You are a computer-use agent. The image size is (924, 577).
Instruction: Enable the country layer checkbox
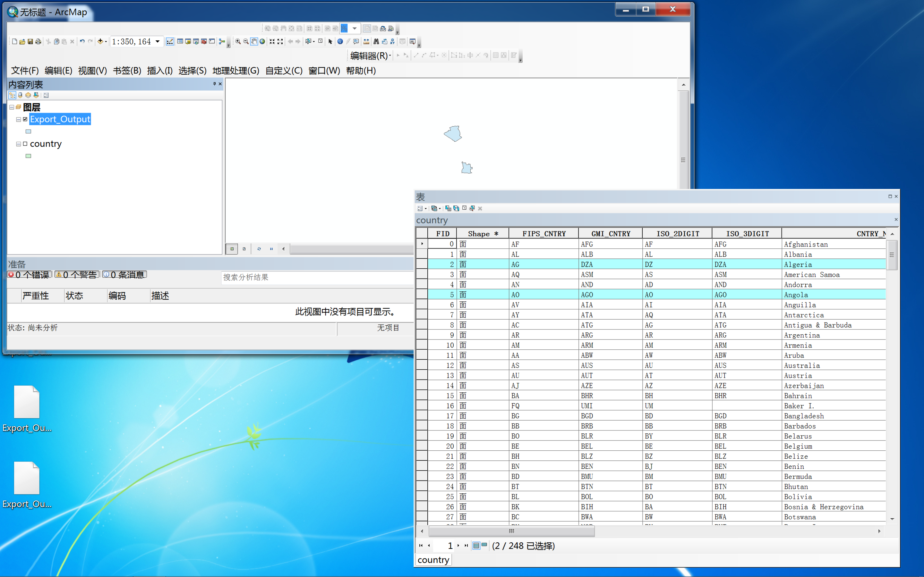(25, 144)
